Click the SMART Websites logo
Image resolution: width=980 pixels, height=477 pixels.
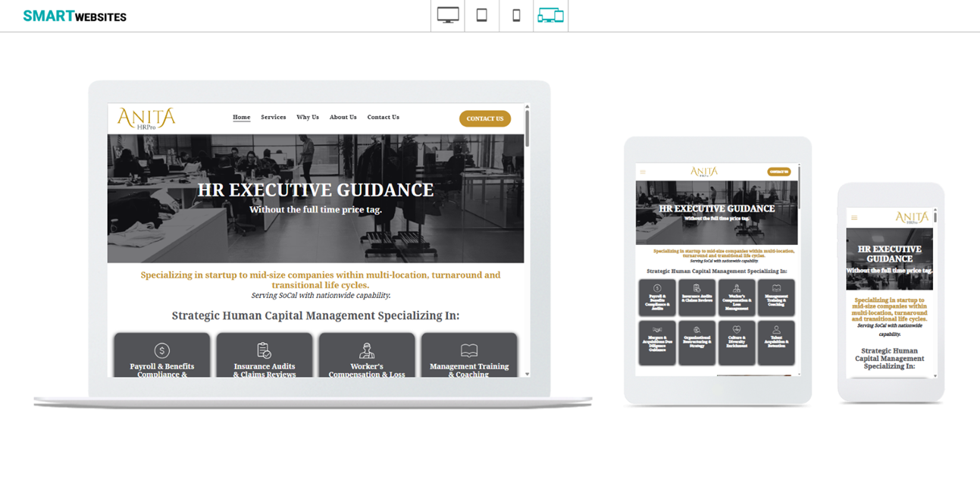(75, 16)
